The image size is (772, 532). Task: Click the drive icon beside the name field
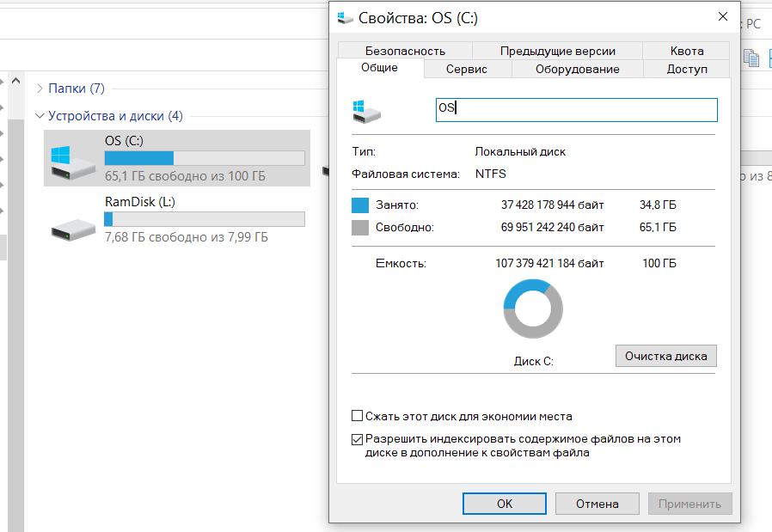pyautogui.click(x=366, y=111)
